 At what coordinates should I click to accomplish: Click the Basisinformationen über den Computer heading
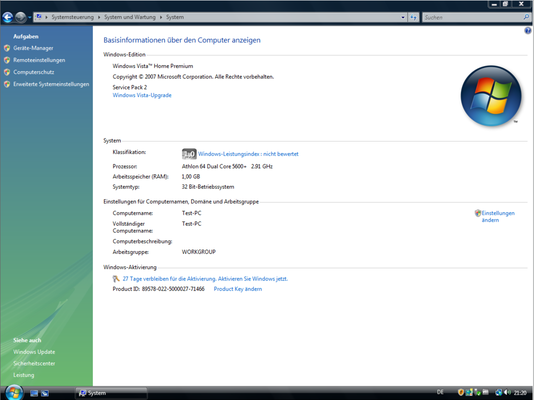point(182,40)
